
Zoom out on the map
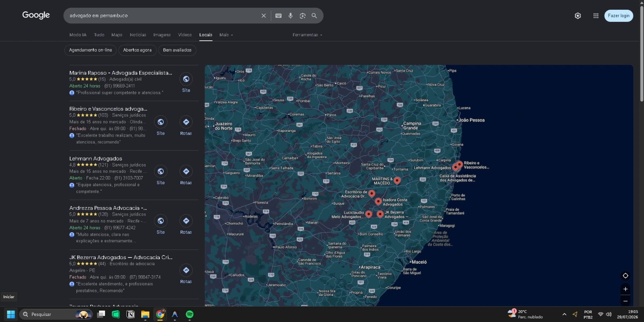click(x=625, y=301)
